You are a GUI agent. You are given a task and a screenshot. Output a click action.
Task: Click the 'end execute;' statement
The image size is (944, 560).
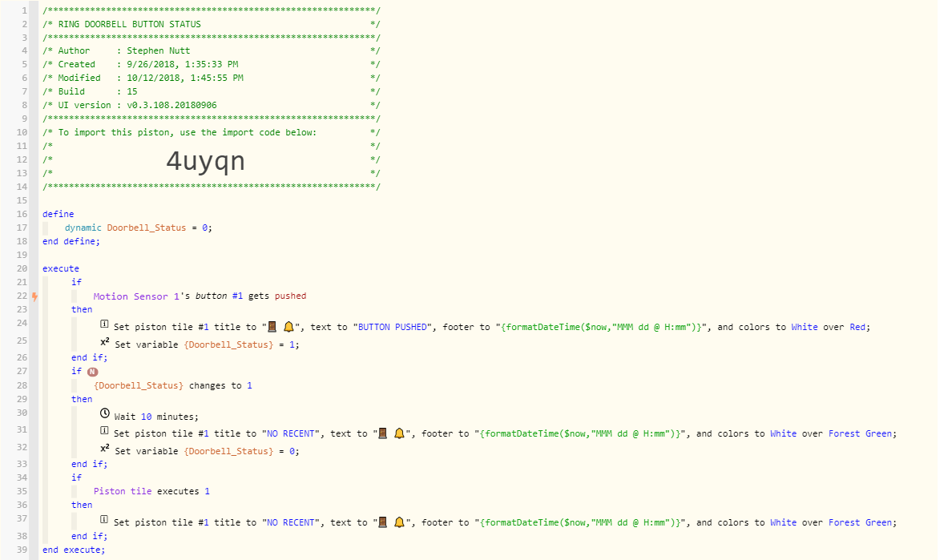coord(74,550)
